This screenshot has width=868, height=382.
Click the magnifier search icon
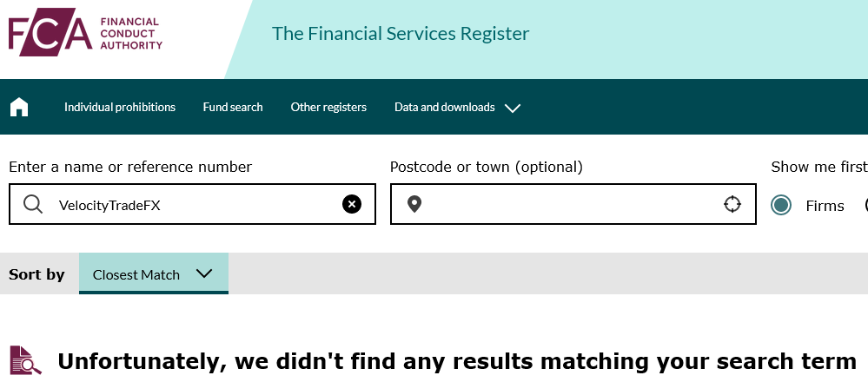click(33, 205)
